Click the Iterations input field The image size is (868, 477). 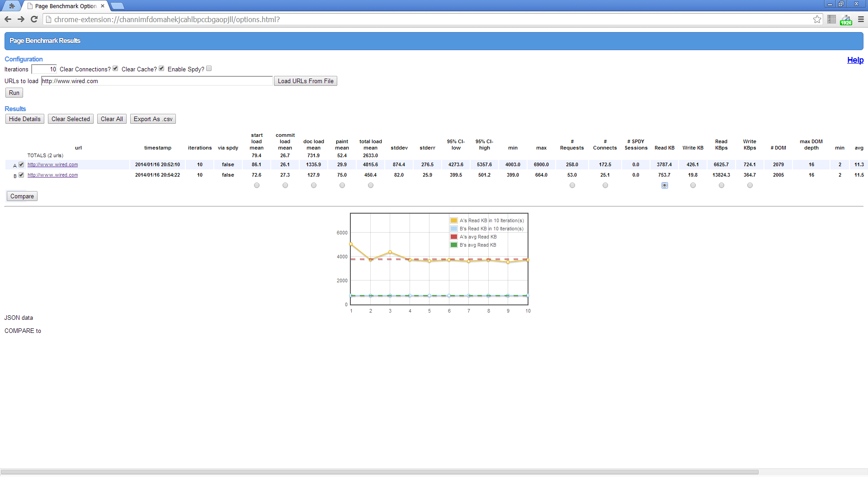[44, 69]
